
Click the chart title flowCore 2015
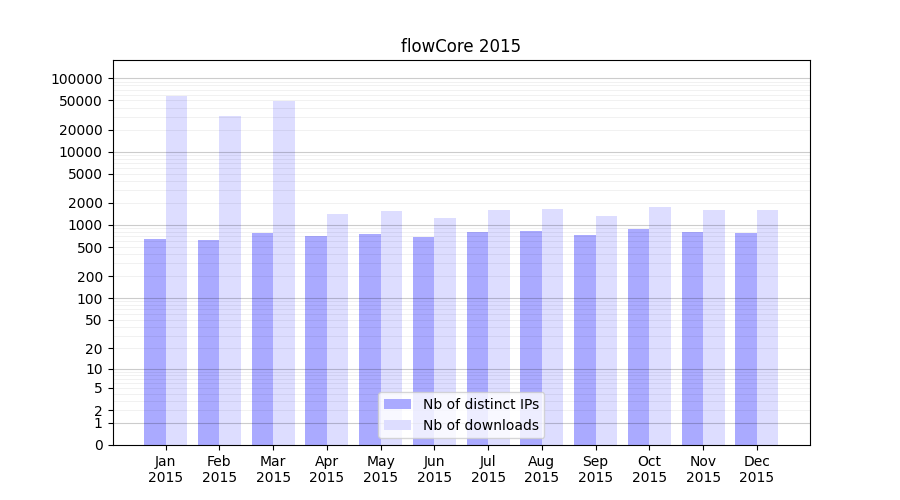[460, 46]
